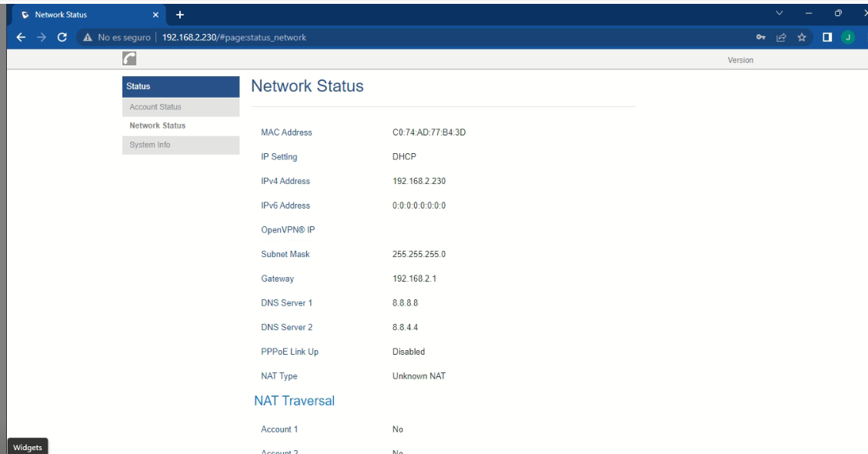
Task: Click the share page icon in address bar
Action: coord(780,37)
